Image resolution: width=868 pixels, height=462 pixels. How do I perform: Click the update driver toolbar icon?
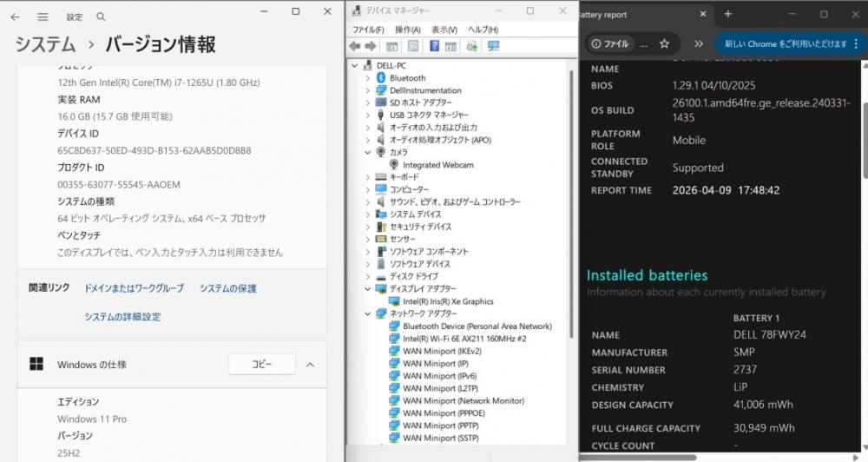pyautogui.click(x=471, y=46)
